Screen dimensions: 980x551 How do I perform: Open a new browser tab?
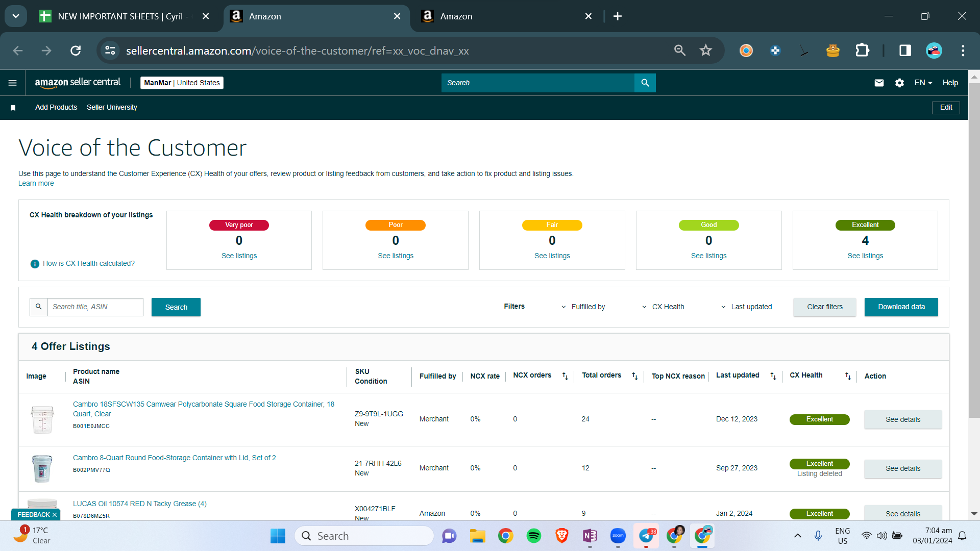click(618, 16)
